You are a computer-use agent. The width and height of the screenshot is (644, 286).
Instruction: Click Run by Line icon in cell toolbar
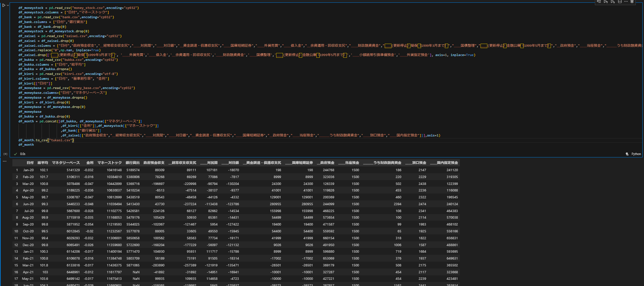click(599, 1)
